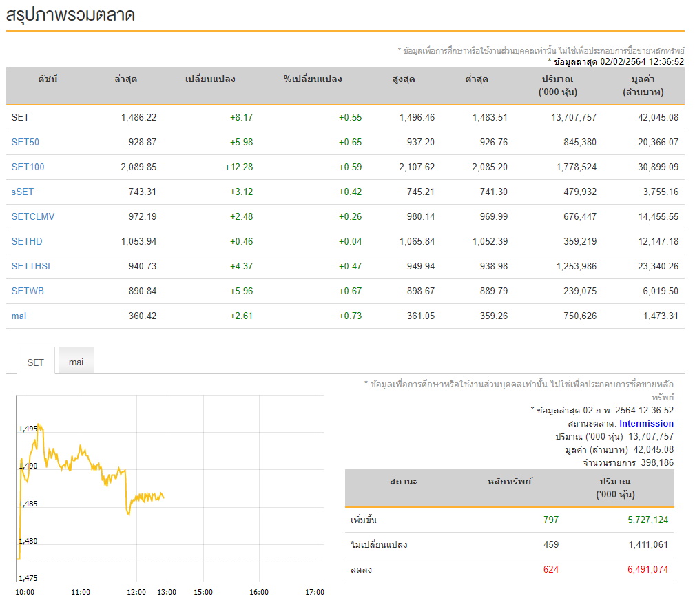
Task: Click the เพิ่มขึ้น status row label
Action: pos(364,520)
